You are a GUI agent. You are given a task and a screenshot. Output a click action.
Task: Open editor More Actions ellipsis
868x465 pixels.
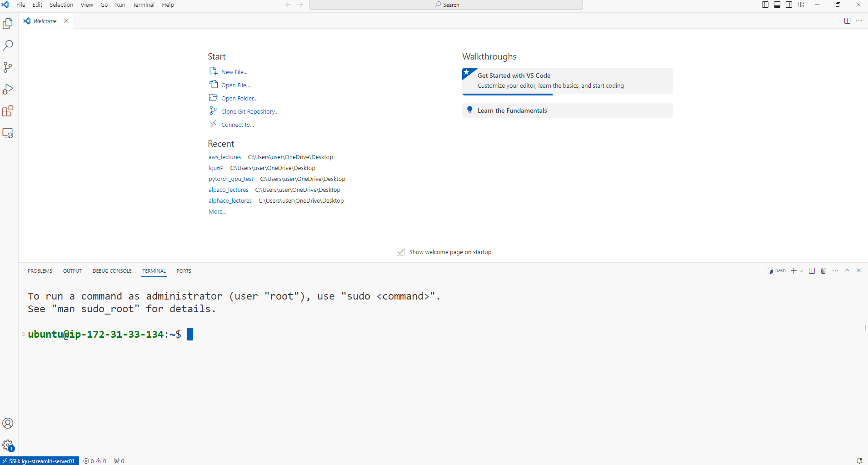click(859, 21)
